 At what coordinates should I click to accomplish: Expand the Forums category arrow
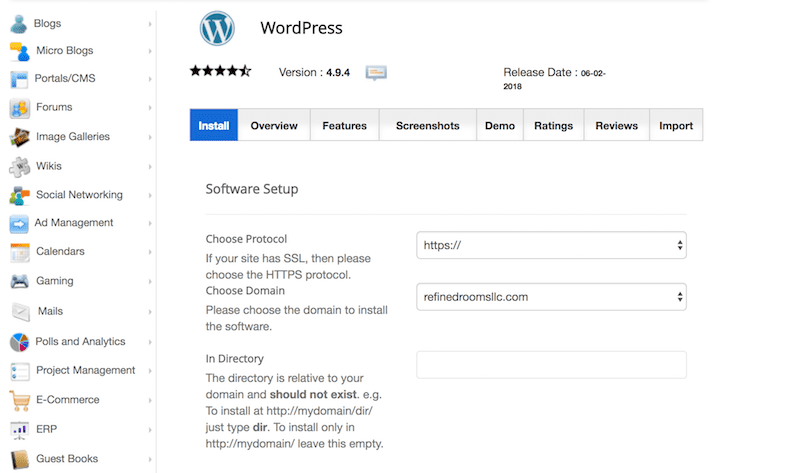click(x=150, y=108)
